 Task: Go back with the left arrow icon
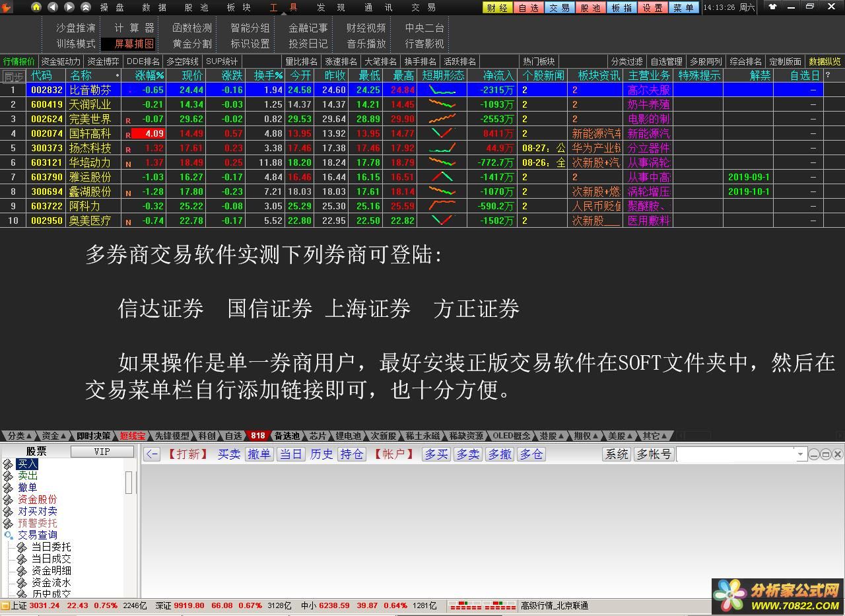pyautogui.click(x=53, y=7)
